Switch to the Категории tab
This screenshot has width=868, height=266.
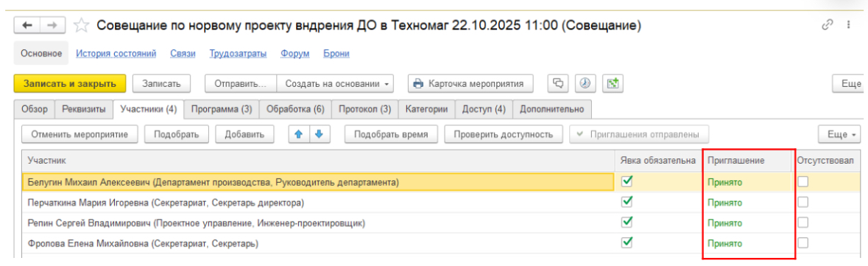pyautogui.click(x=426, y=108)
